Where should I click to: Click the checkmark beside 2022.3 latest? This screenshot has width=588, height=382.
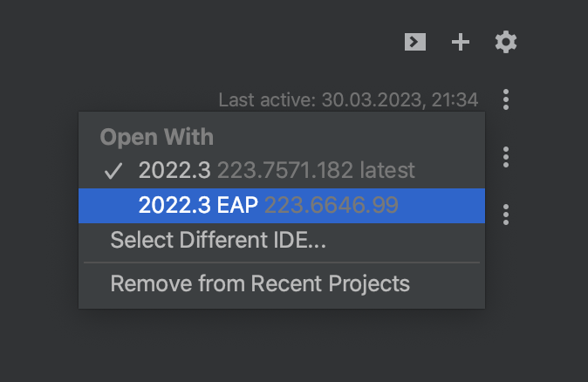(x=113, y=170)
